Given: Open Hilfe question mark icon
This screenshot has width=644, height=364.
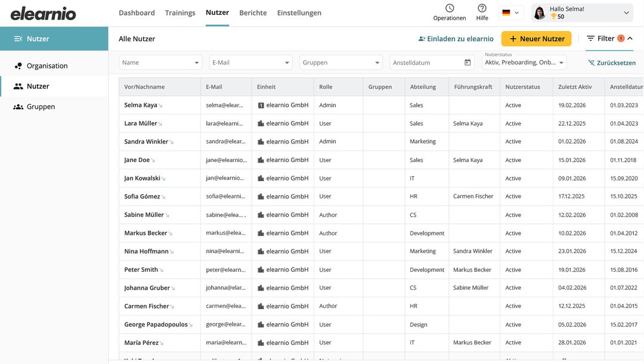Looking at the screenshot, I should click(x=482, y=8).
